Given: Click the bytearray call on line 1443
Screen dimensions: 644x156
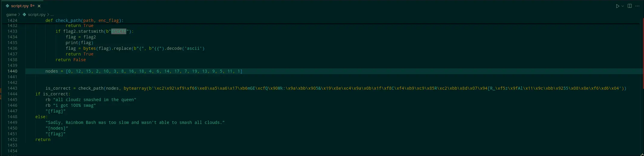Looking at the screenshot, I should tap(135, 88).
